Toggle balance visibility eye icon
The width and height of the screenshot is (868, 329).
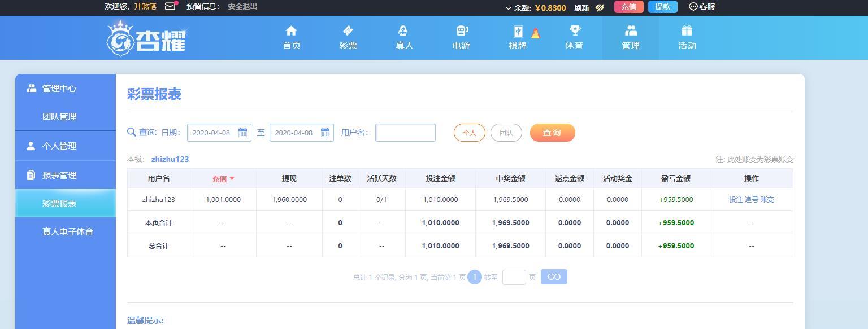pos(600,7)
